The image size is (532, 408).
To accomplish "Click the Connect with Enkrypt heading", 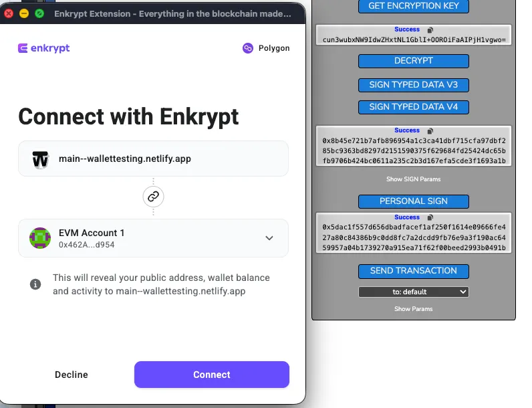I will (128, 117).
